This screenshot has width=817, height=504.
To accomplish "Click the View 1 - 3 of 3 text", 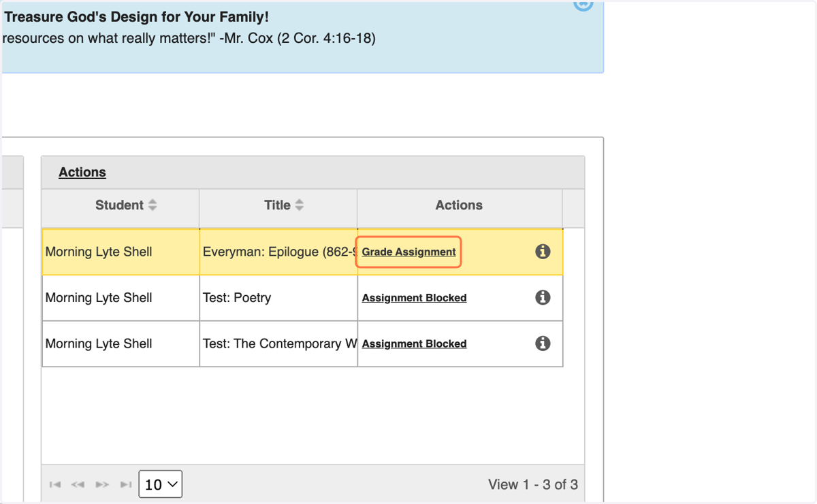I will [533, 484].
